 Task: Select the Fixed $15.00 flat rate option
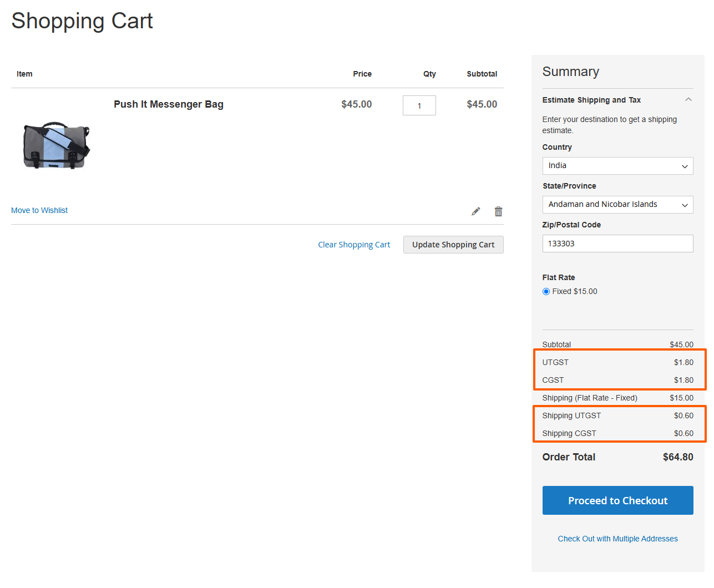point(546,291)
